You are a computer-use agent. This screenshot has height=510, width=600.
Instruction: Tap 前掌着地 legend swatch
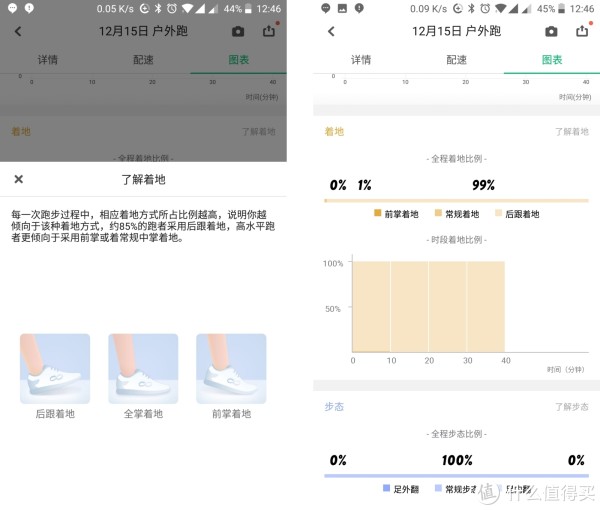pyautogui.click(x=377, y=213)
